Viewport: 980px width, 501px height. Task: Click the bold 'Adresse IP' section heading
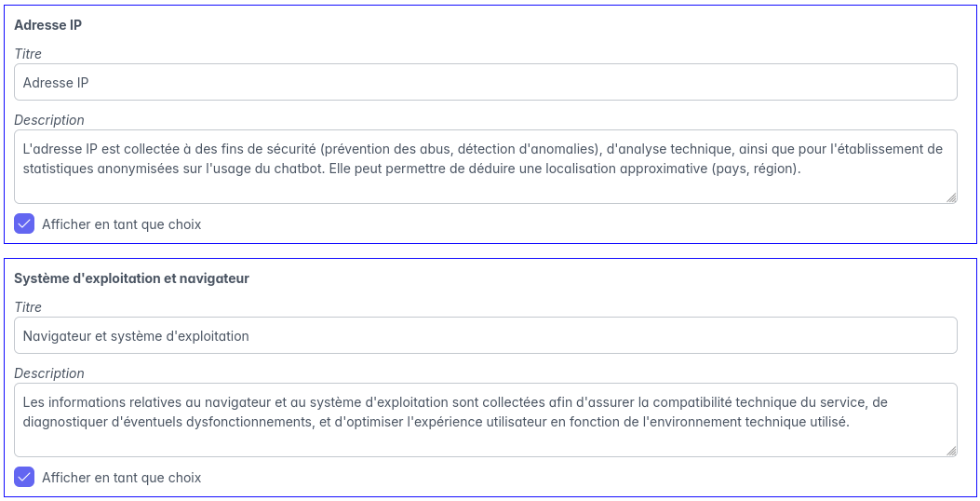coord(47,25)
